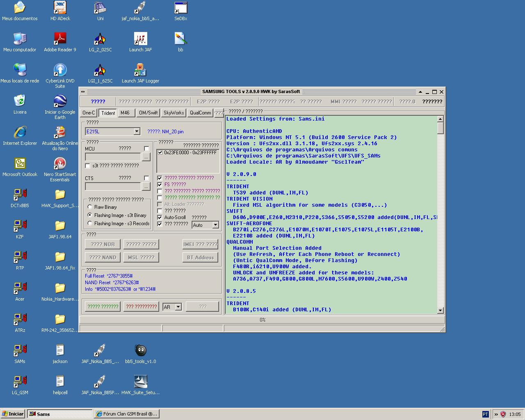Choose Flashing Image - s3 Records option
Image resolution: width=525 pixels, height=420 pixels.
90,224
